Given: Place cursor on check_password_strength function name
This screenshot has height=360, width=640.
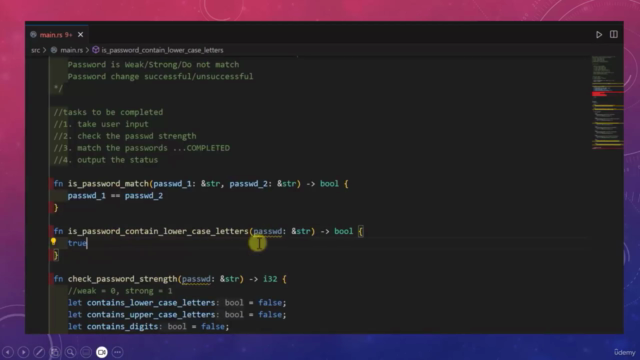Looking at the screenshot, I should [x=122, y=279].
